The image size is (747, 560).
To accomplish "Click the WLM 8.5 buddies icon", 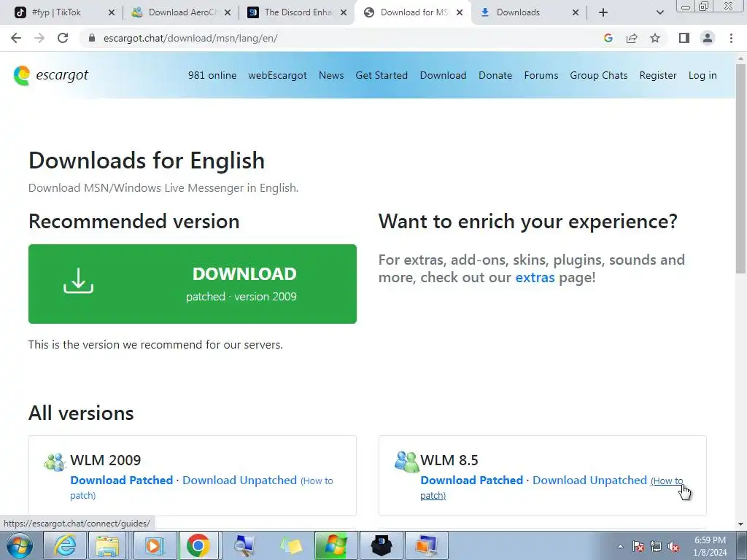I will coord(406,461).
